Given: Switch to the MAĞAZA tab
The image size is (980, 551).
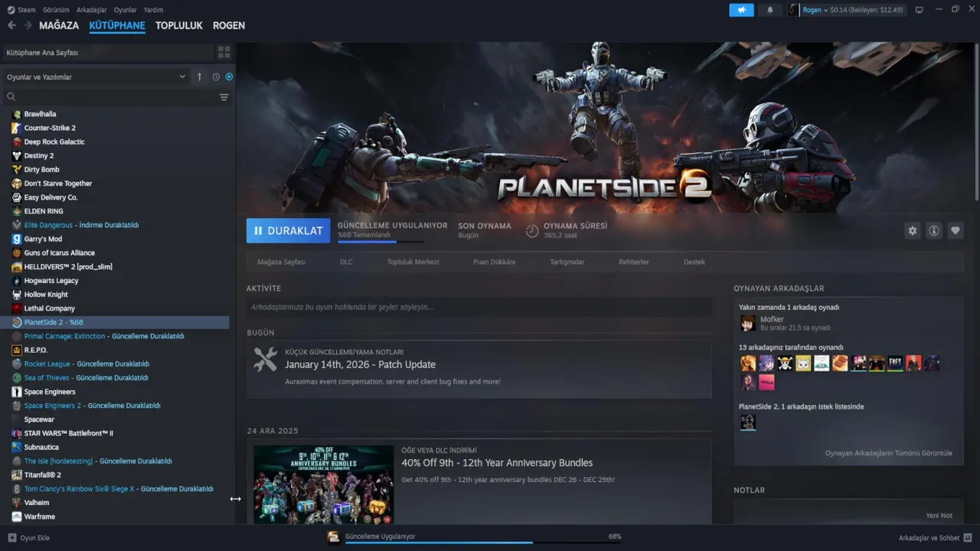Looking at the screenshot, I should point(59,25).
